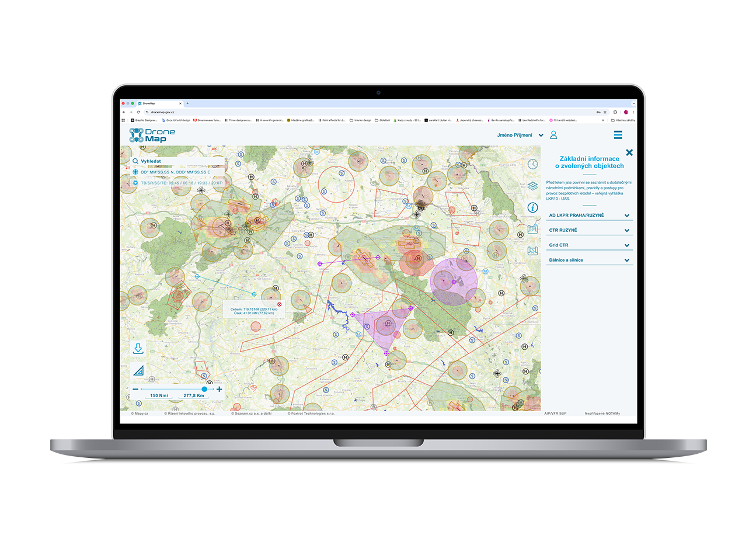This screenshot has width=756, height=535.
Task: Click the browser back arrow
Action: [x=124, y=112]
